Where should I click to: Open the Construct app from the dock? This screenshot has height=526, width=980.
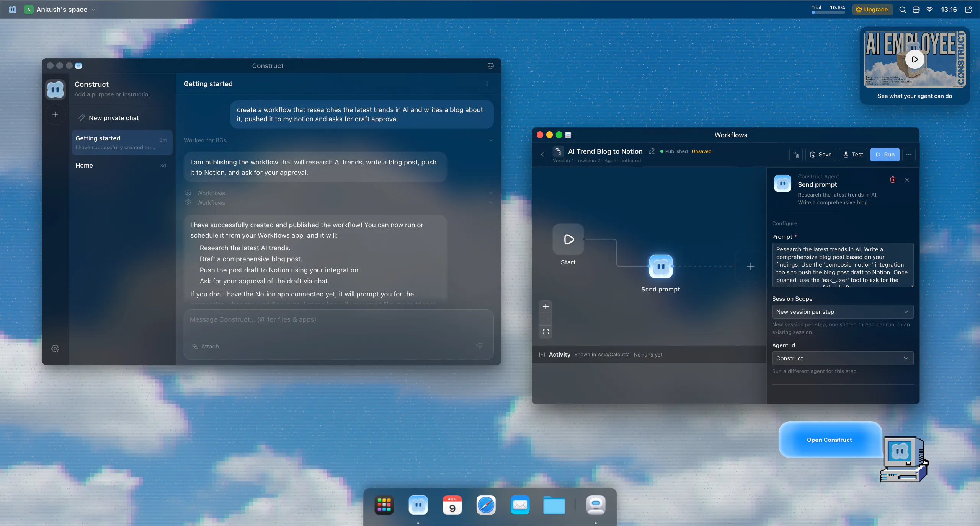pyautogui.click(x=418, y=505)
